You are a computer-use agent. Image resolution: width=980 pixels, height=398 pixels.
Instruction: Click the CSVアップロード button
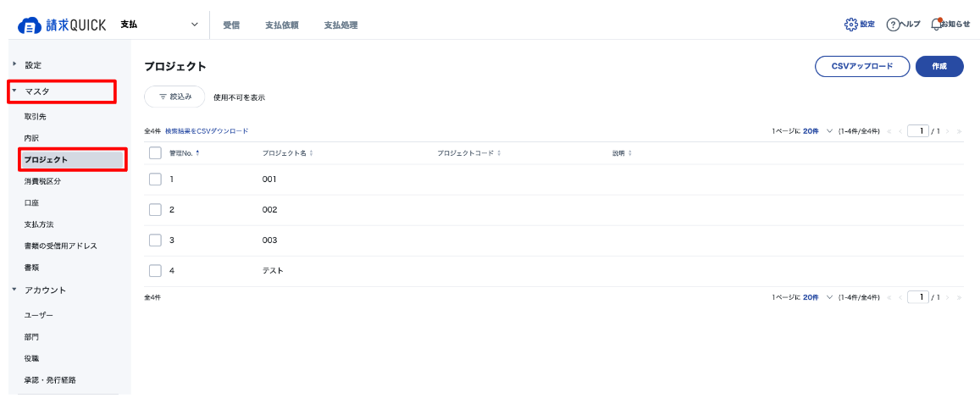coord(862,66)
